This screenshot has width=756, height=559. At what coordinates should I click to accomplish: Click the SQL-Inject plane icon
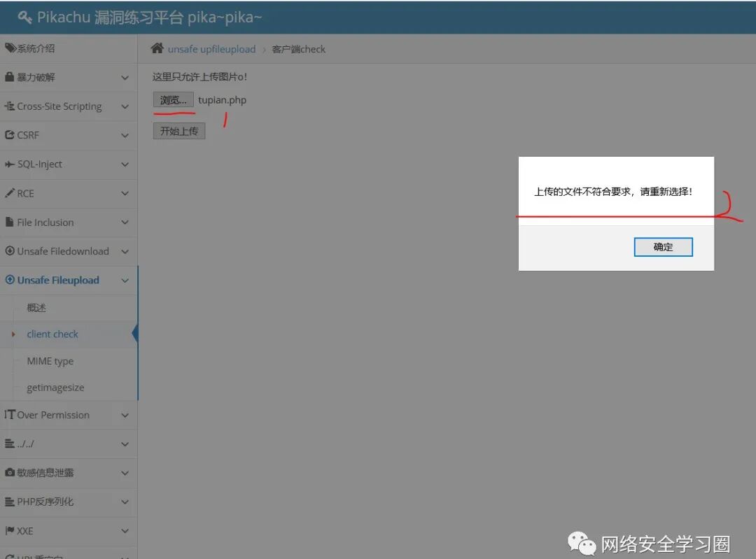(10, 164)
